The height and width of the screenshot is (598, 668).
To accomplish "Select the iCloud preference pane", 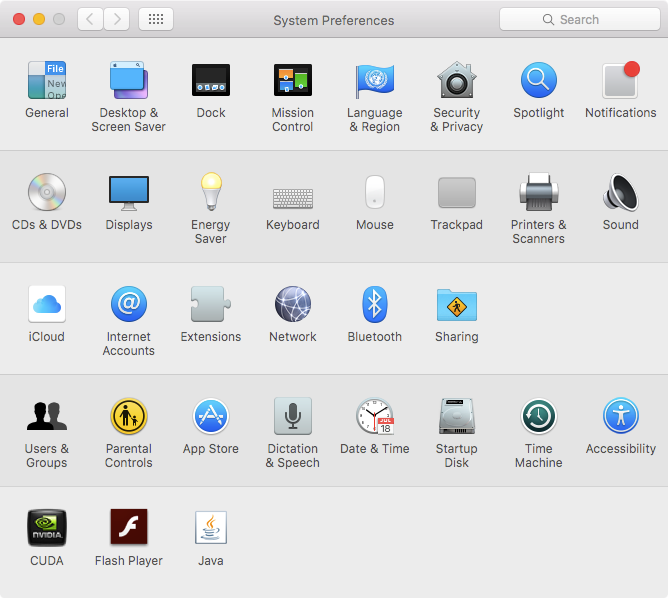I will [x=47, y=305].
